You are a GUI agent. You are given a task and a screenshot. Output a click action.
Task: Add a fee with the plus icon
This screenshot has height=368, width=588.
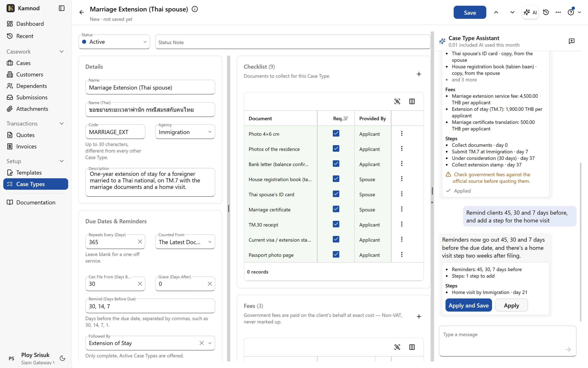click(419, 316)
